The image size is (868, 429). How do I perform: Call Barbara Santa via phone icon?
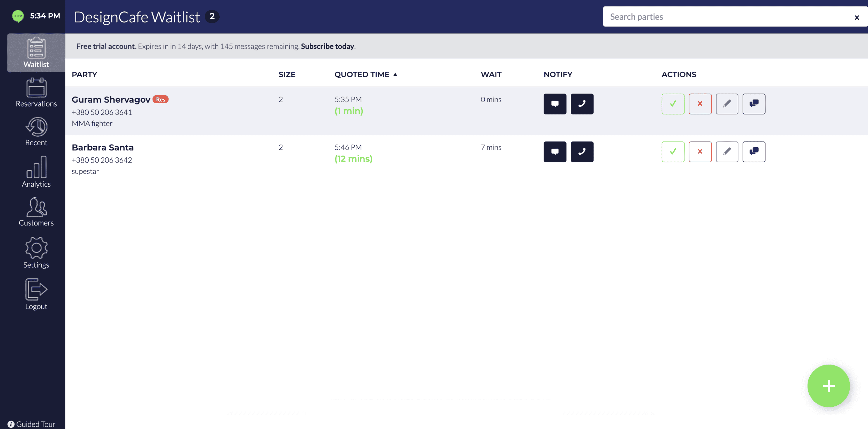pos(582,152)
